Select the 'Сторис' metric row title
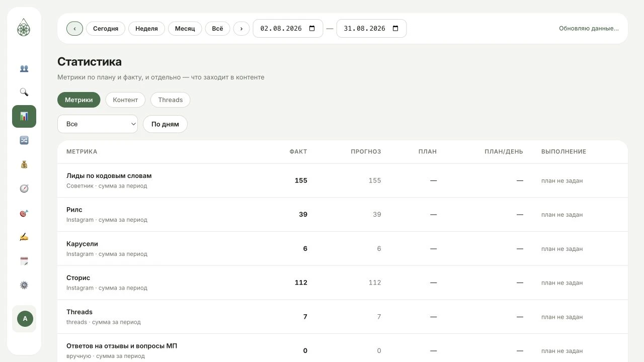The height and width of the screenshot is (362, 644). [x=78, y=278]
